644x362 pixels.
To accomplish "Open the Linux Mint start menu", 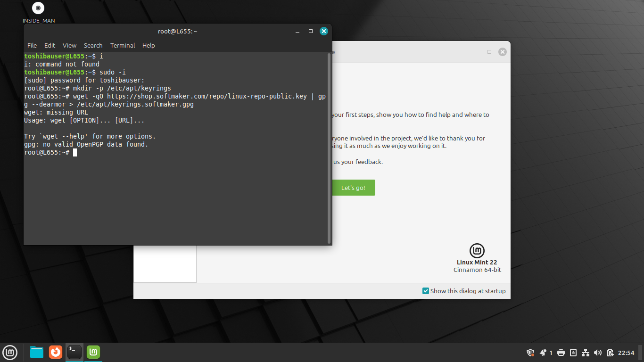I will click(x=10, y=352).
